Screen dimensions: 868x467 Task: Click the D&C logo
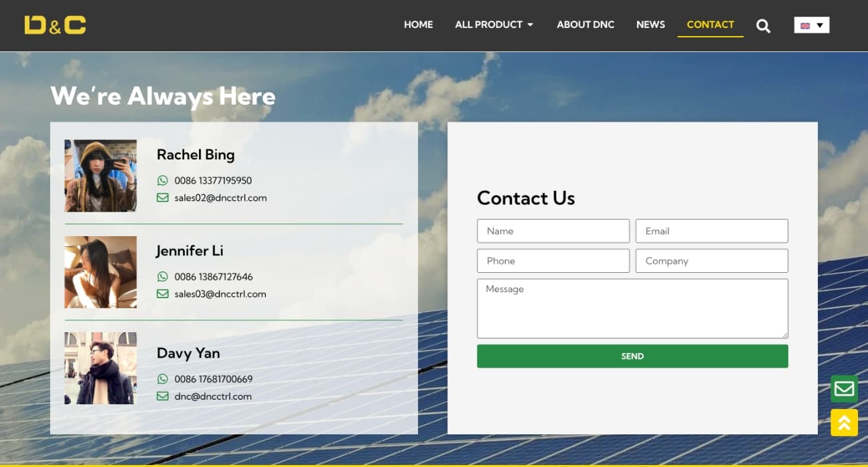[55, 25]
